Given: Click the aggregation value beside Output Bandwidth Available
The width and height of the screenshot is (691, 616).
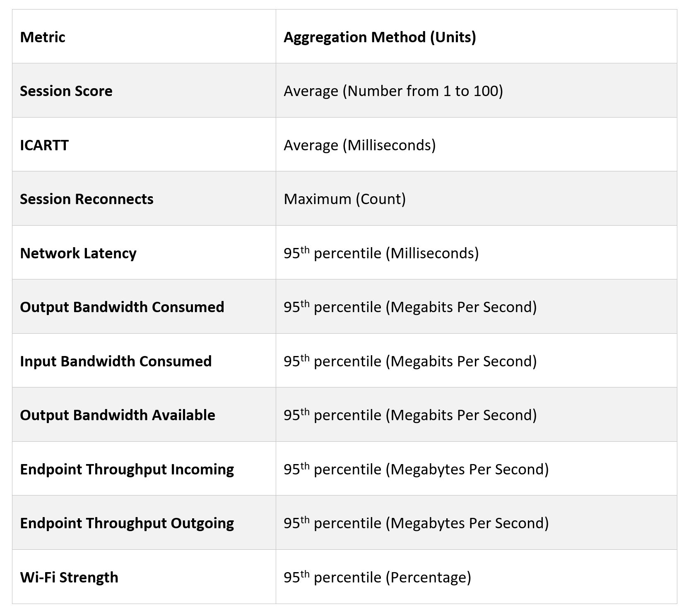Looking at the screenshot, I should click(410, 415).
